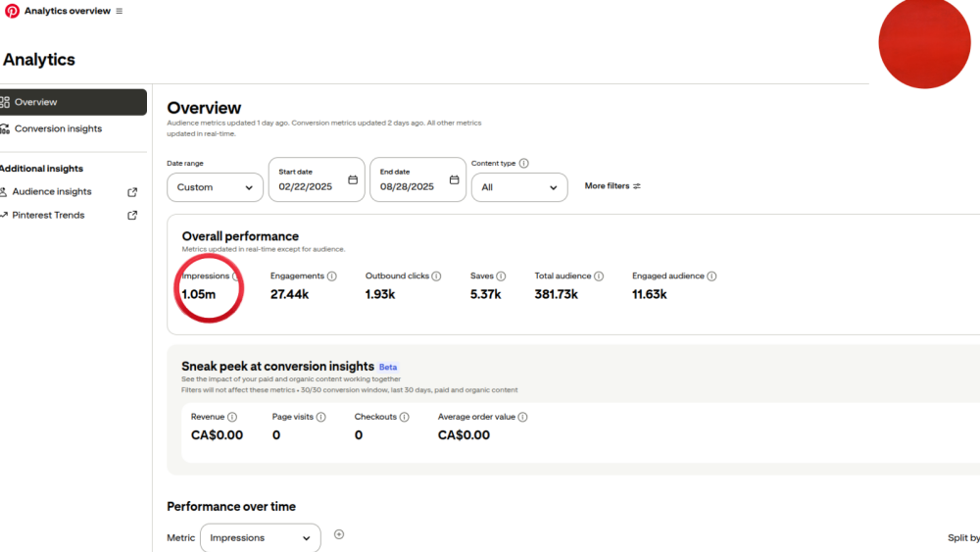Screen dimensions: 980x552
Task: Open Conversion insights in the sidebar
Action: pos(58,128)
